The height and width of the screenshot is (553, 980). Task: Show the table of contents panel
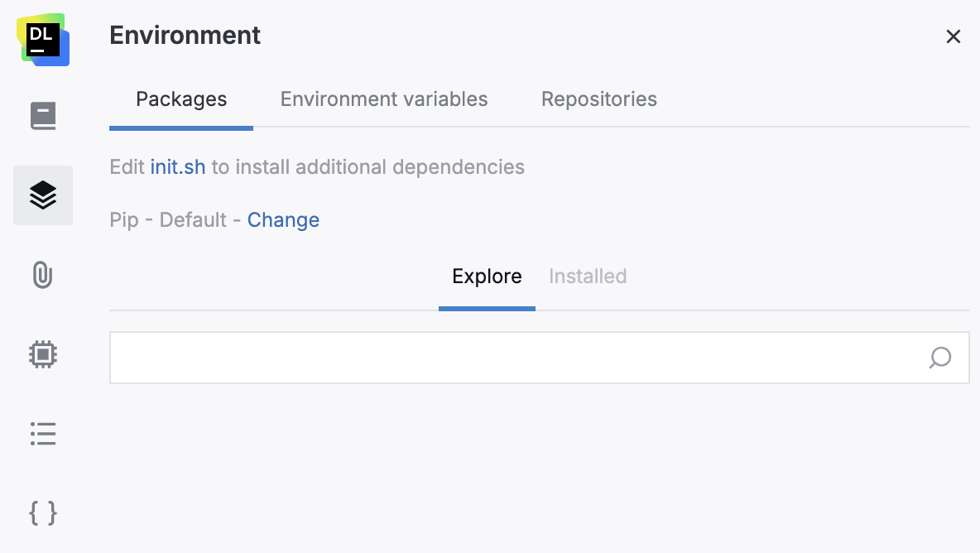(42, 434)
